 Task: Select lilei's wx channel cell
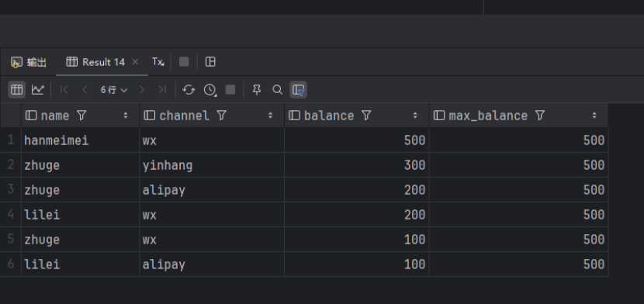pyautogui.click(x=212, y=215)
